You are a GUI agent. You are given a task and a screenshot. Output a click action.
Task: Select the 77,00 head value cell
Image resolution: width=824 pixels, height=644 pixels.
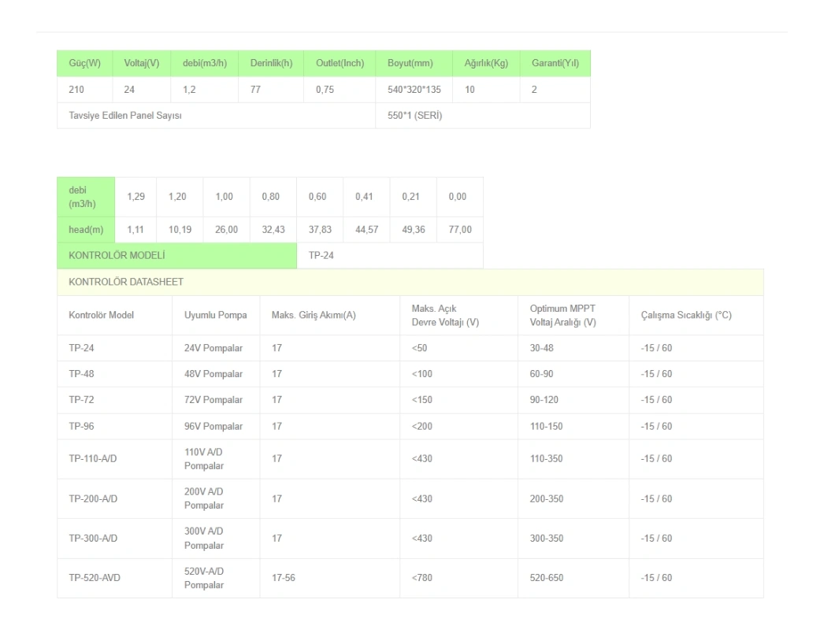pyautogui.click(x=460, y=229)
